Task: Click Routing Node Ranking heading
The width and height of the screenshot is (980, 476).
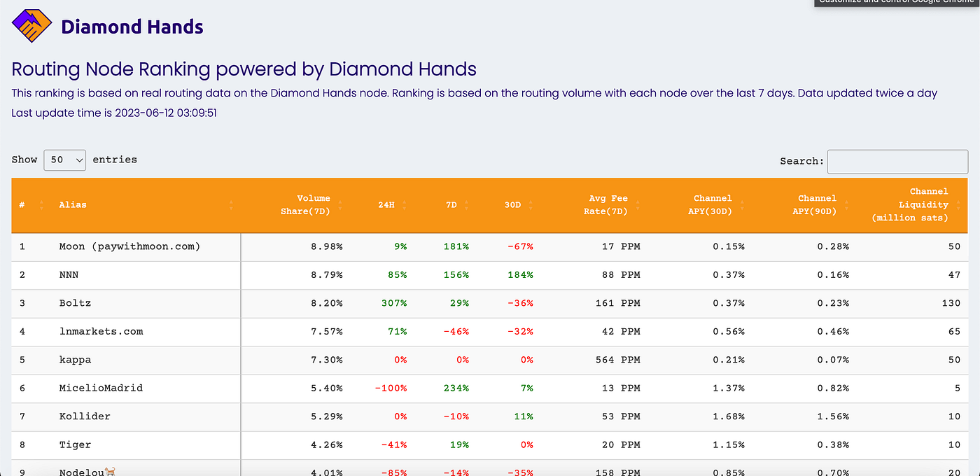Action: tap(244, 69)
